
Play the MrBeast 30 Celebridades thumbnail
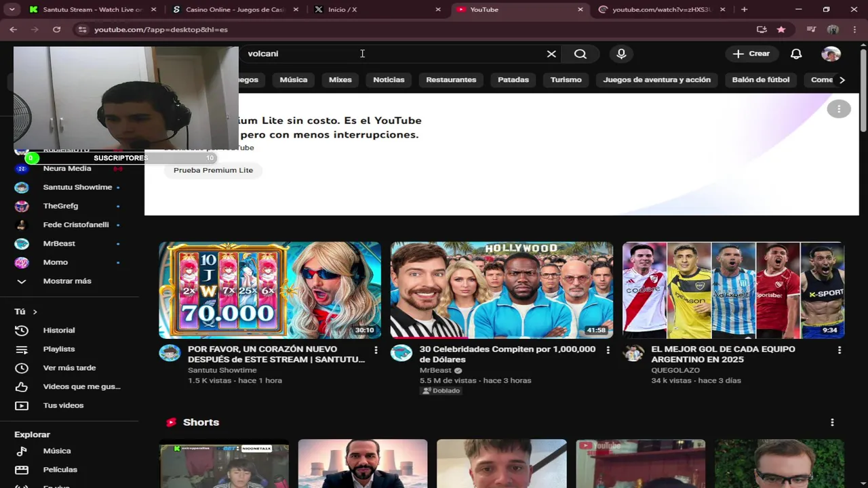point(502,290)
